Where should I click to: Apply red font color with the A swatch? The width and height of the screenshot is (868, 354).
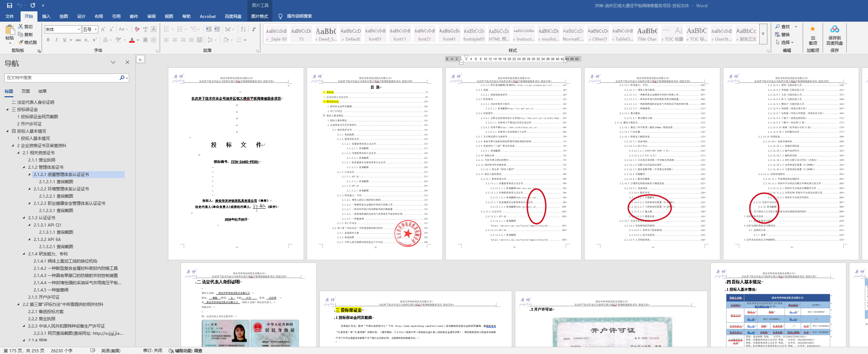click(x=132, y=40)
